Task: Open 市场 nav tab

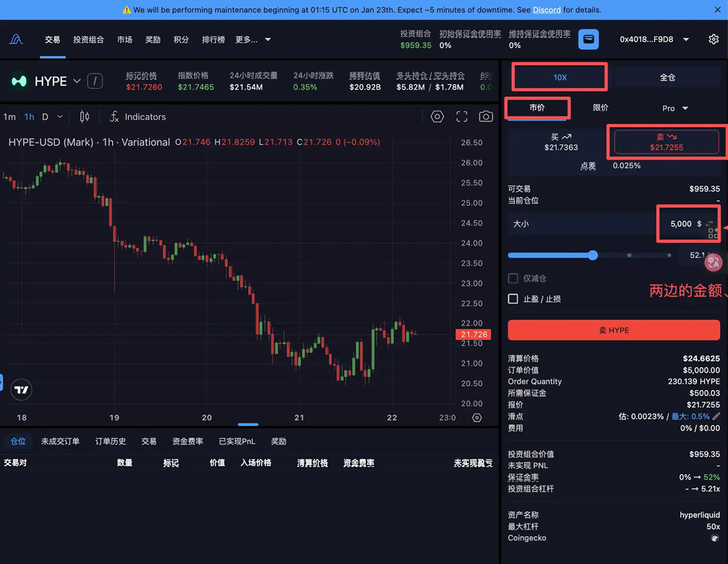Action: coord(124,39)
